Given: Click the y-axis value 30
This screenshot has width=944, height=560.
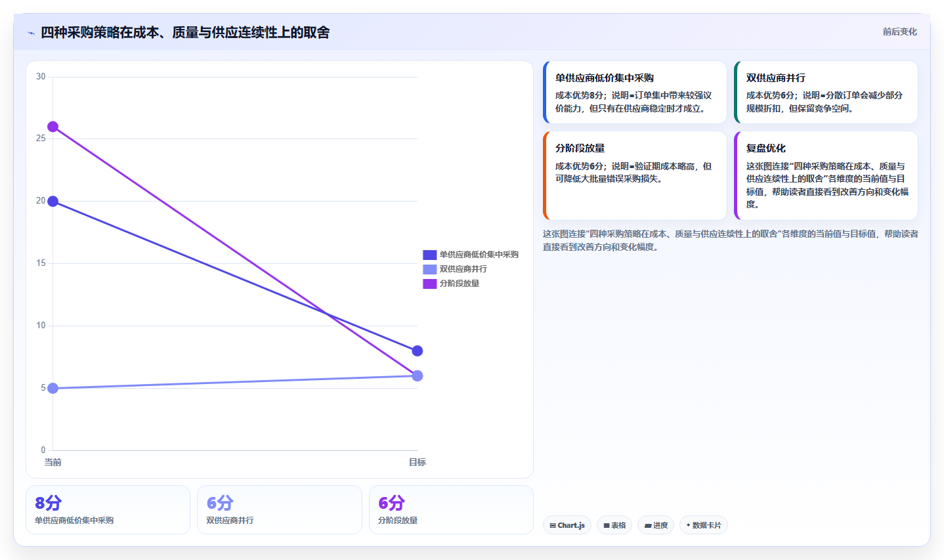Looking at the screenshot, I should click(x=41, y=77).
